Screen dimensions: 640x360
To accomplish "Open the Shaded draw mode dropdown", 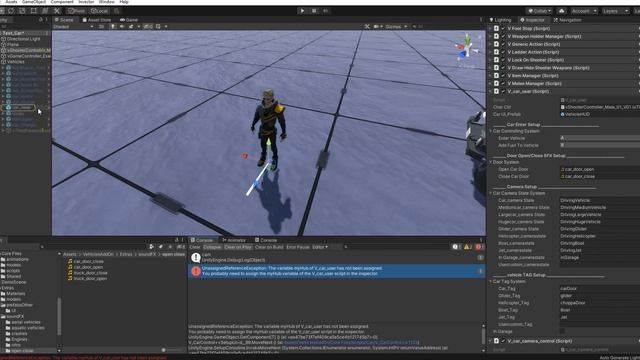I will 73,27.
